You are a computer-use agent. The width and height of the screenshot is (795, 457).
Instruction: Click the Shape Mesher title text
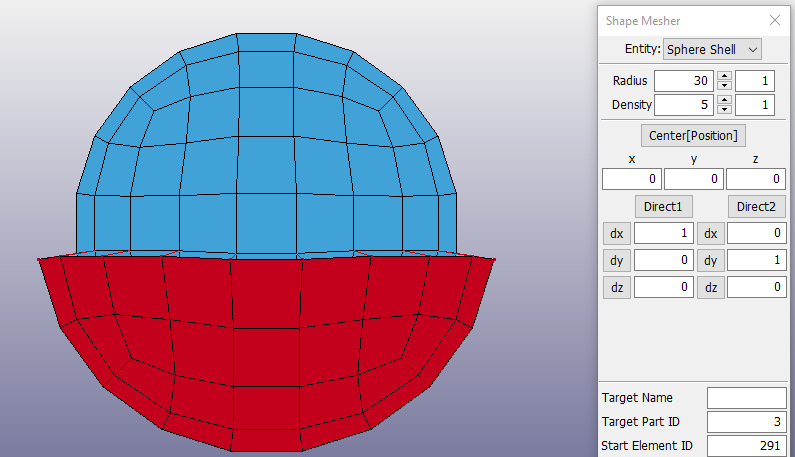pos(642,21)
